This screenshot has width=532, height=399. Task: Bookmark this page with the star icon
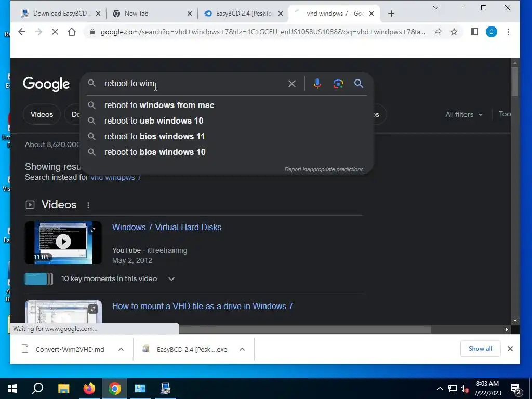pyautogui.click(x=454, y=32)
